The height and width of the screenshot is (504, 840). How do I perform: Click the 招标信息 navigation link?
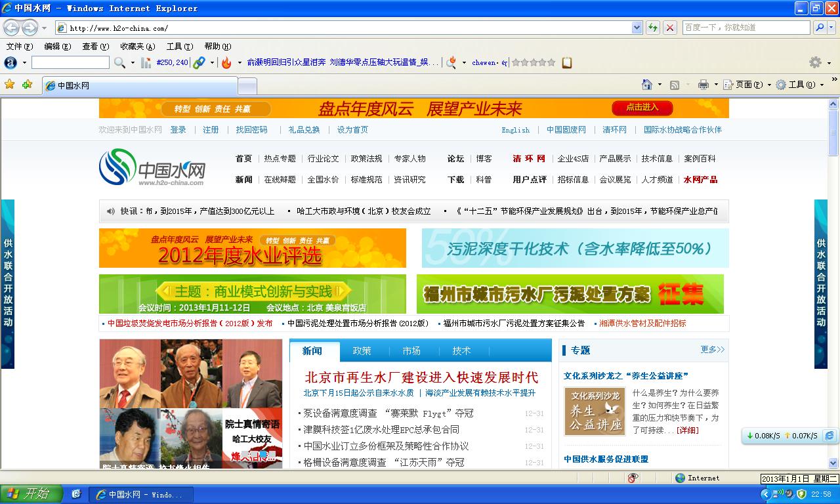(573, 179)
